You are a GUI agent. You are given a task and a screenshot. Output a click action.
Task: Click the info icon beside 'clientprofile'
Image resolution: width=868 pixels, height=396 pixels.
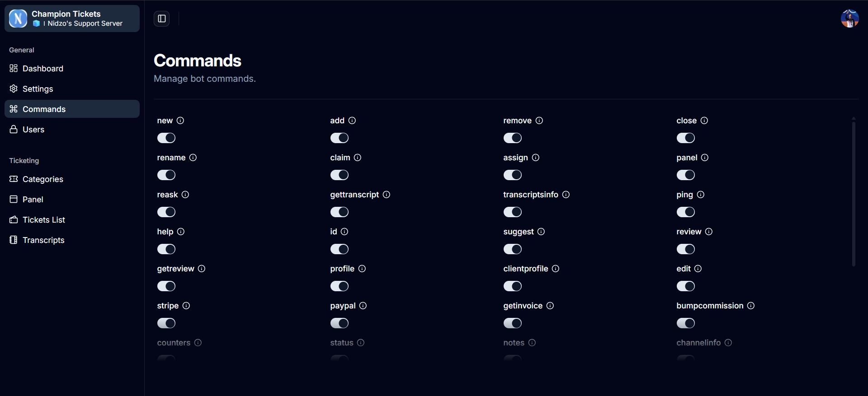click(556, 269)
